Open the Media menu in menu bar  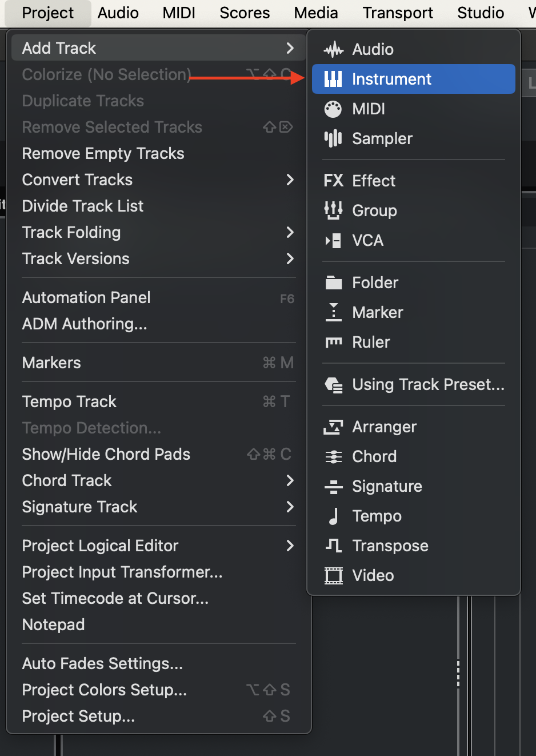click(x=316, y=13)
